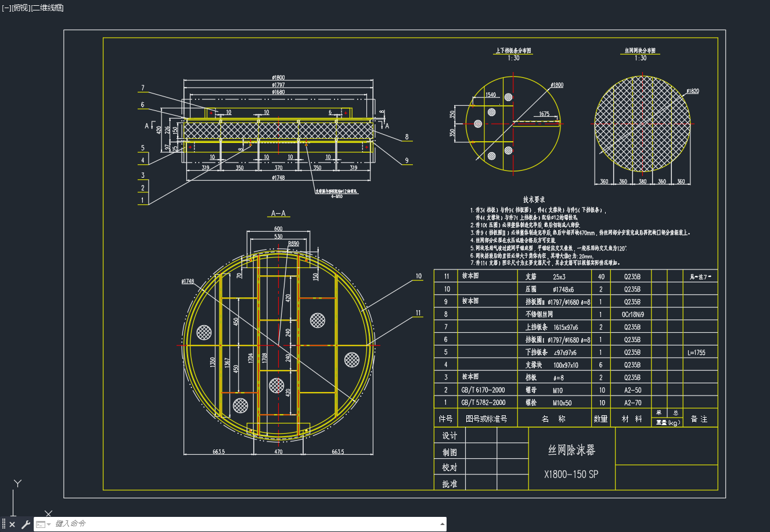
Task: Open command line customize wrench
Action: click(x=26, y=524)
